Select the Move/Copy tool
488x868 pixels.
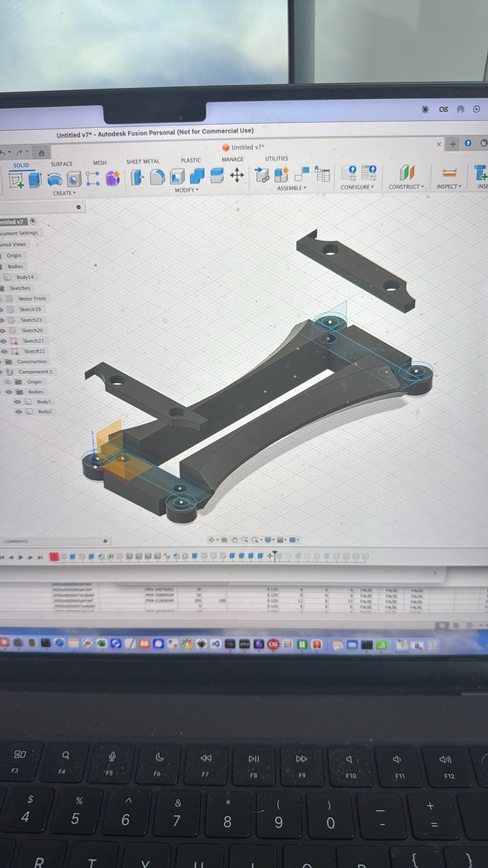[x=237, y=175]
